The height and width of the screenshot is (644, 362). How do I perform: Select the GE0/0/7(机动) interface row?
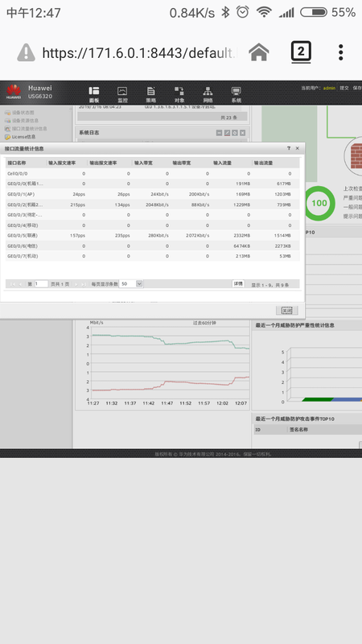tap(152, 256)
